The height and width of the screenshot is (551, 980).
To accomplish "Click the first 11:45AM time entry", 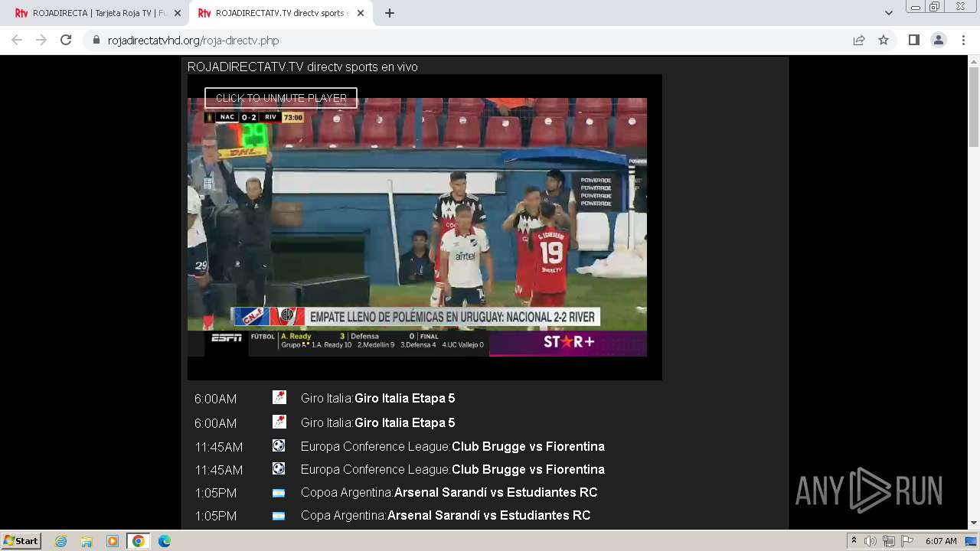I will coord(218,447).
